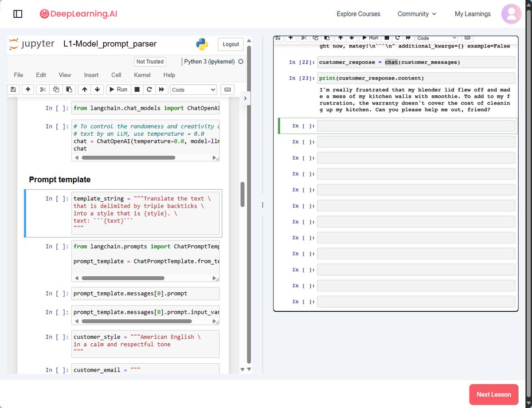Click horizontal scrollbar under ChatPromptTemplate import cell
Image resolution: width=532 pixels, height=408 pixels.
coord(123,278)
